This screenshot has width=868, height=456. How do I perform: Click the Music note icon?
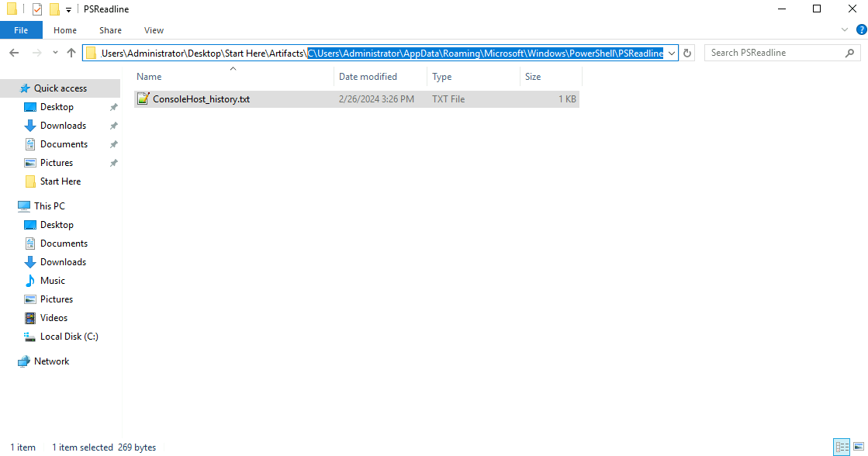click(x=30, y=281)
